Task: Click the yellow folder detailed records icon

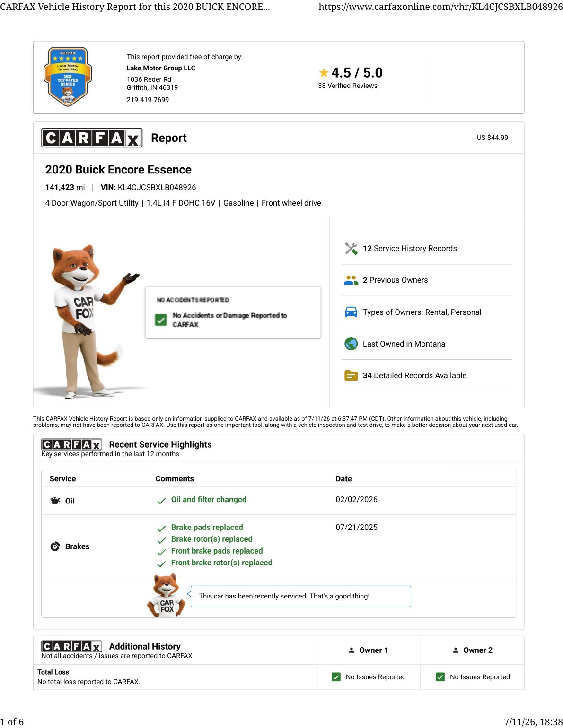Action: coord(351,375)
